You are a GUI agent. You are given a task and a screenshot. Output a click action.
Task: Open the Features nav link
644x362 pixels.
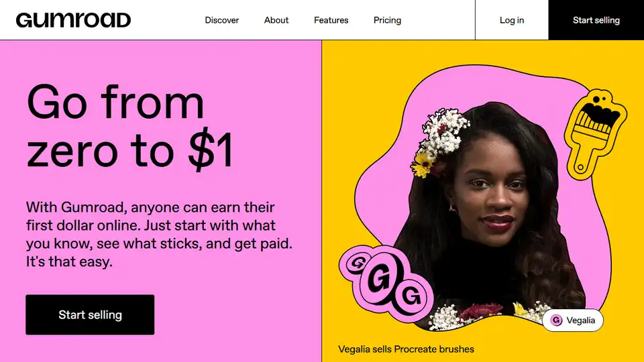coord(331,20)
